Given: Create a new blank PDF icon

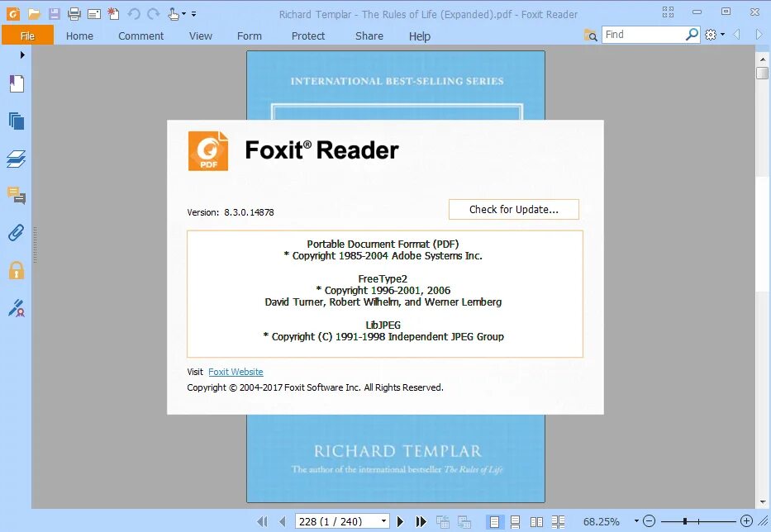Looking at the screenshot, I should [113, 14].
